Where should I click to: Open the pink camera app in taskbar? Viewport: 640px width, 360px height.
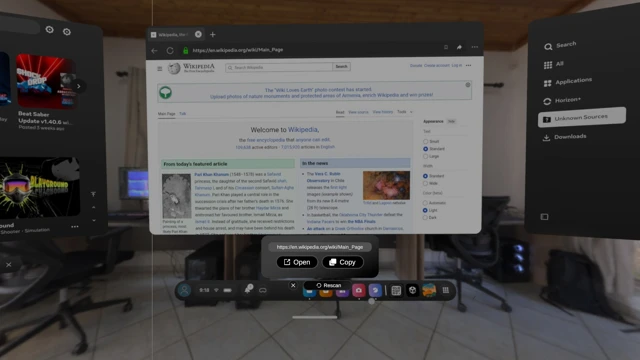358,291
